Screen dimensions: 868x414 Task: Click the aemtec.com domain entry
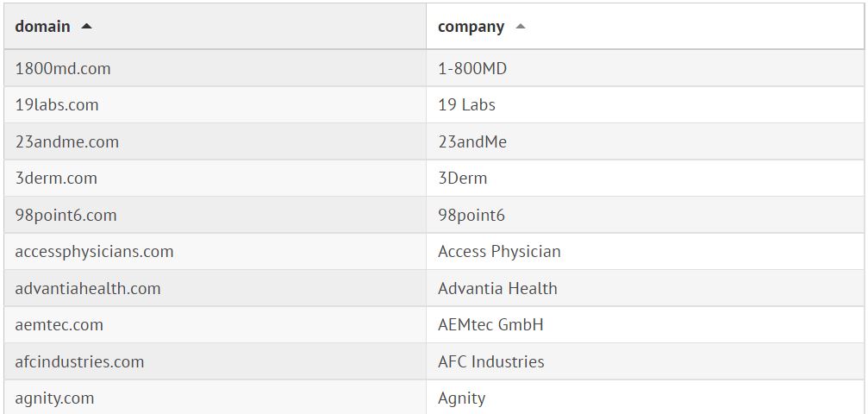coord(59,325)
